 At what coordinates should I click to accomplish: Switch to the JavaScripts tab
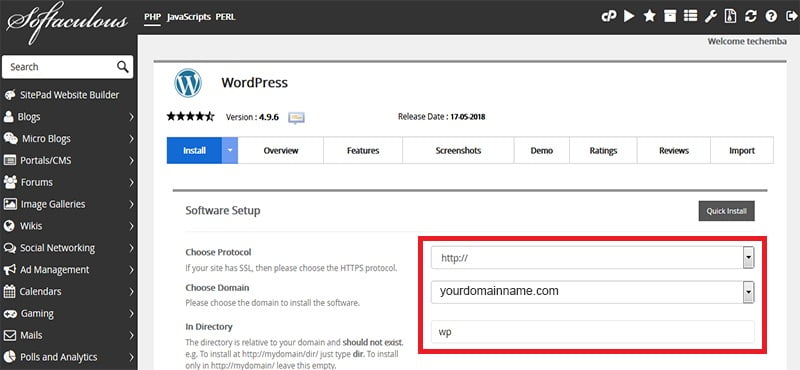point(188,17)
